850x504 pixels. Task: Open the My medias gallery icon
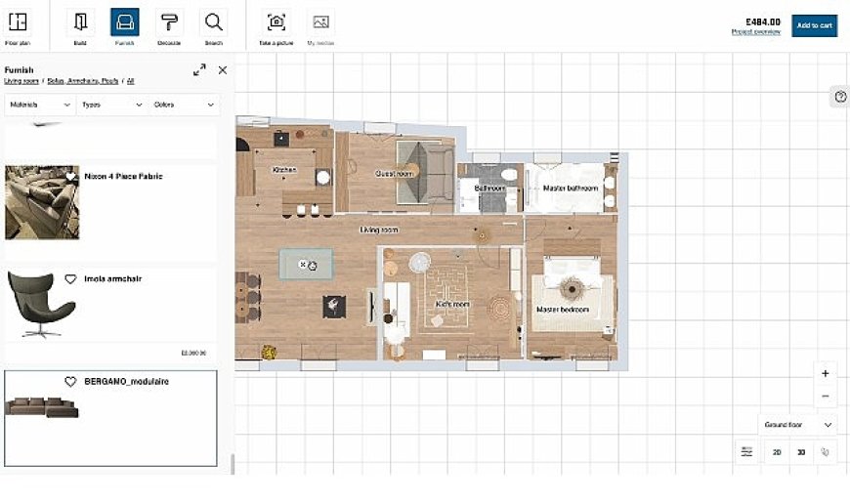(x=320, y=22)
